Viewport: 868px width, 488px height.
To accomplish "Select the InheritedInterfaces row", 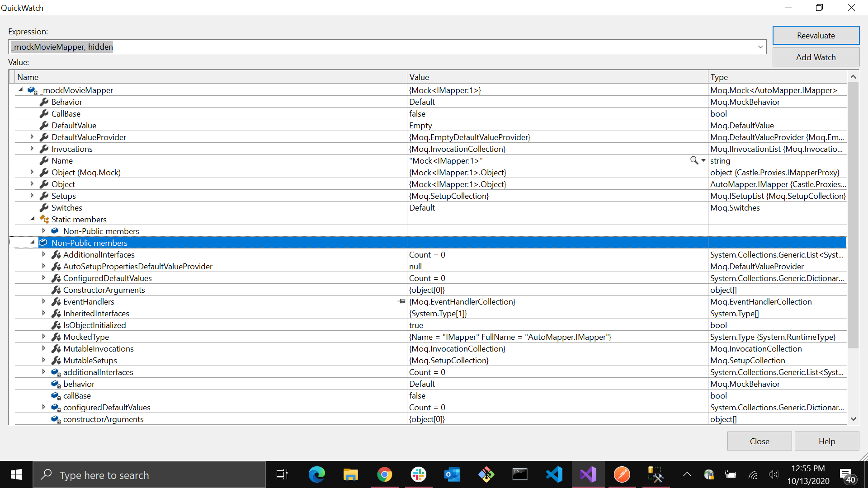I will [x=431, y=313].
